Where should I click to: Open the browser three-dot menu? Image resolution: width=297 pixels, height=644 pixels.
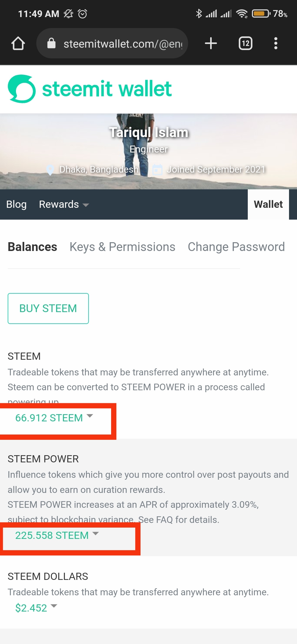[x=276, y=43]
